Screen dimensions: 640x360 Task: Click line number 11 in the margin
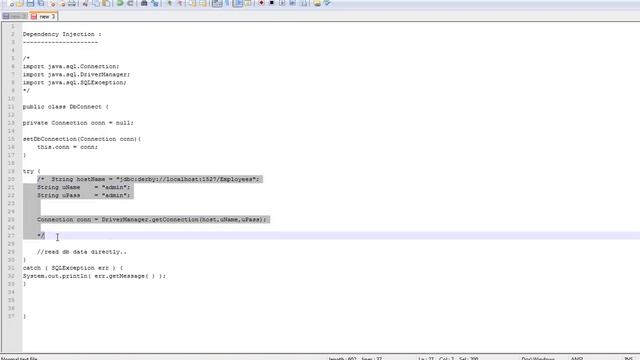click(x=11, y=107)
